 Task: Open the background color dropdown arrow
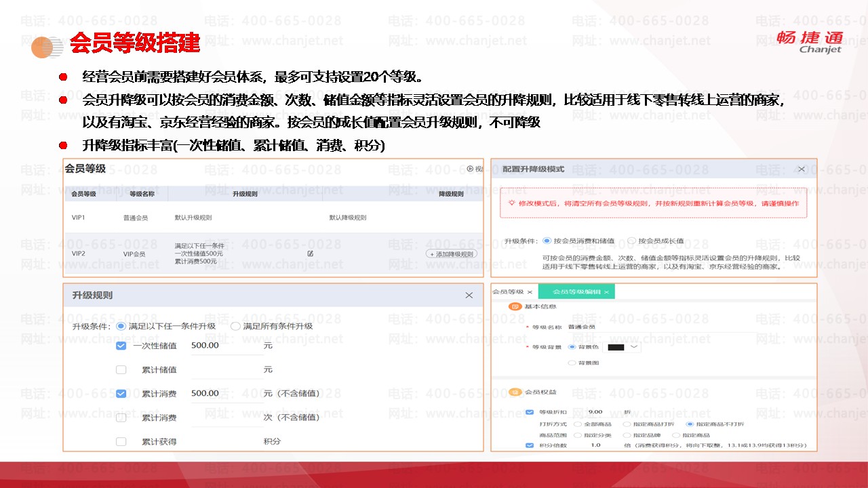click(634, 347)
